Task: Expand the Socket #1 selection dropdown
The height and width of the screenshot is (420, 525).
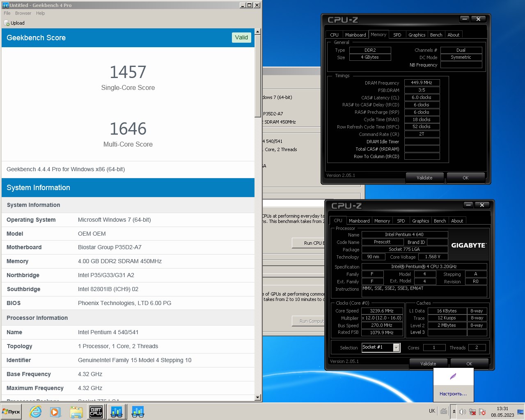Action: 397,347
